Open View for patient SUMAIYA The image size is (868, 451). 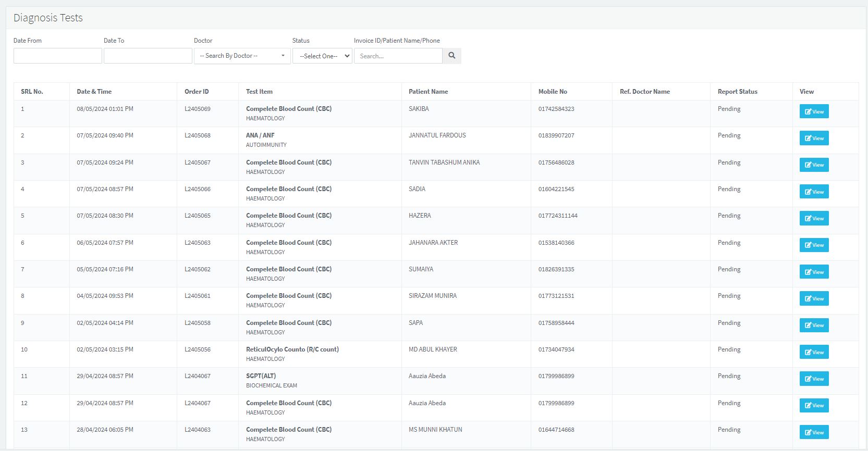point(814,272)
